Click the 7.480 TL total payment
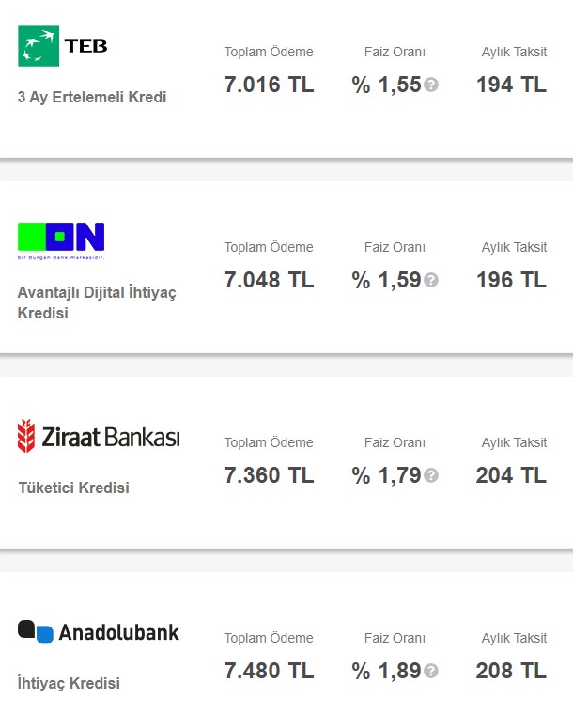This screenshot has height=728, width=573. tap(270, 672)
